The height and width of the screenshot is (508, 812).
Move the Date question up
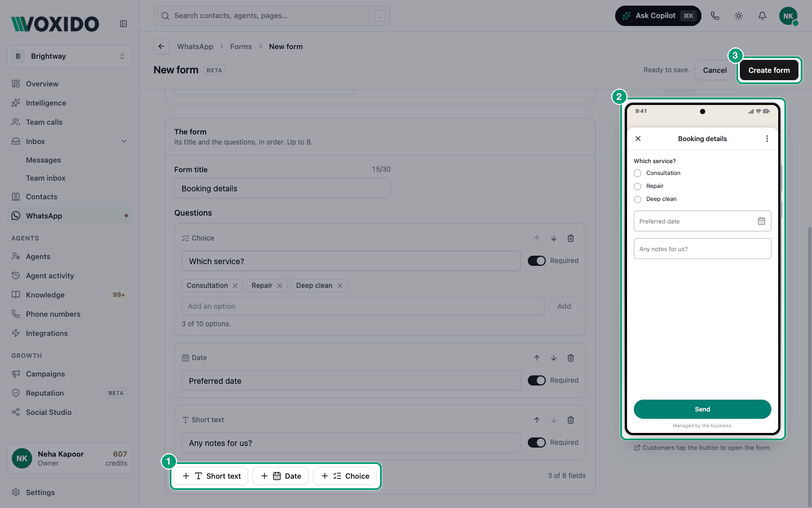pos(537,358)
